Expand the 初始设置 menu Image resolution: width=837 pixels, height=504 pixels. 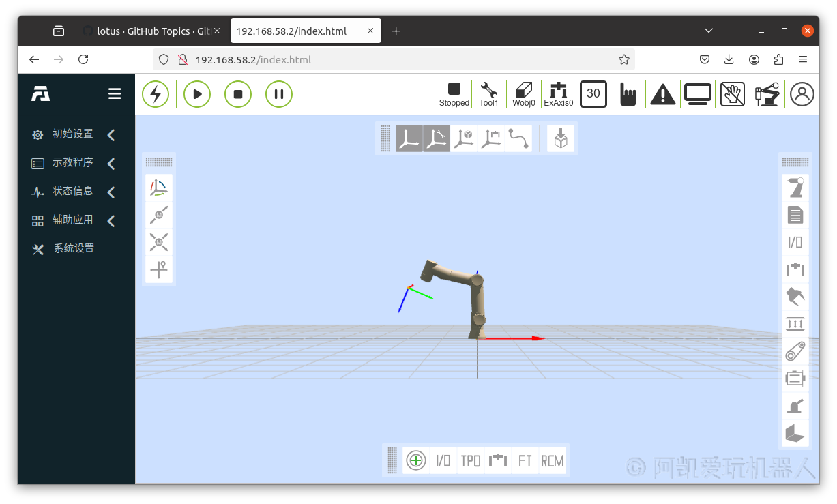tap(72, 134)
